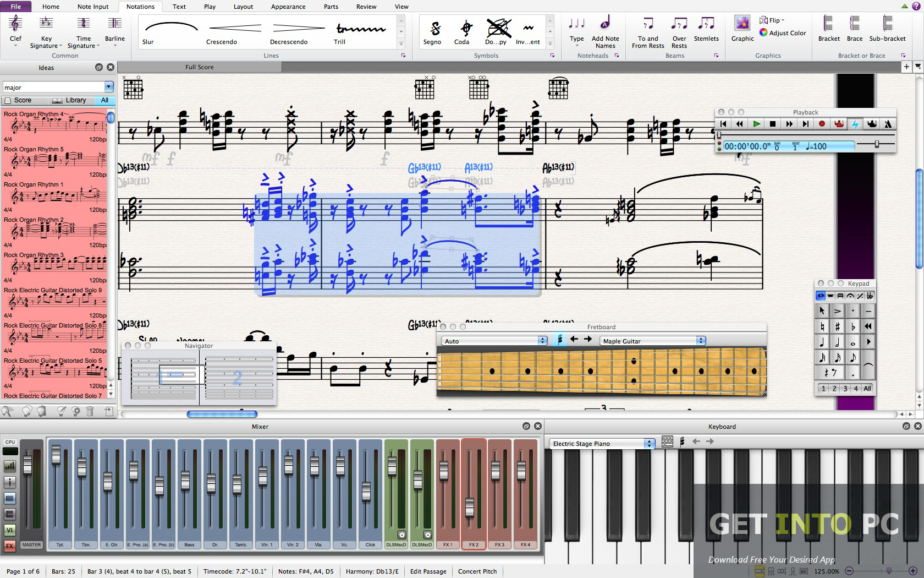The image size is (924, 578).
Task: Click Adjust Color in Graphics group
Action: pyautogui.click(x=783, y=33)
